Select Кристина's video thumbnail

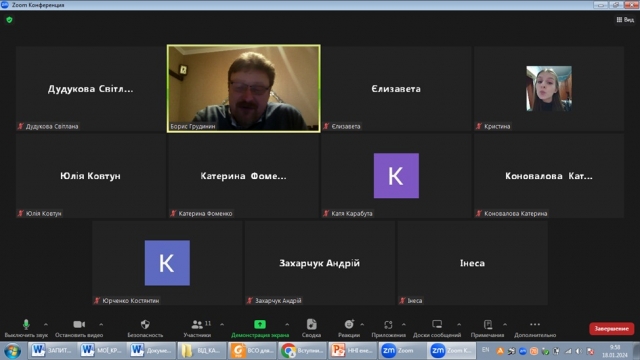pos(549,89)
